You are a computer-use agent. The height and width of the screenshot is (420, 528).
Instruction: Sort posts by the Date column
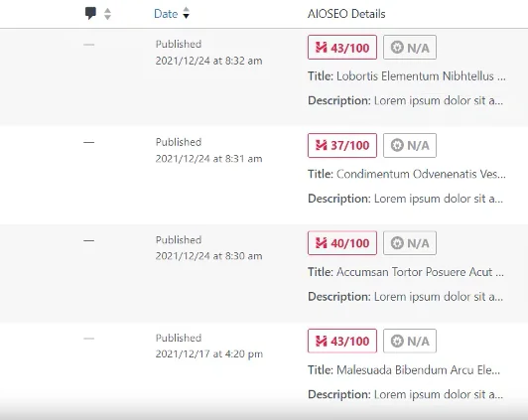166,14
